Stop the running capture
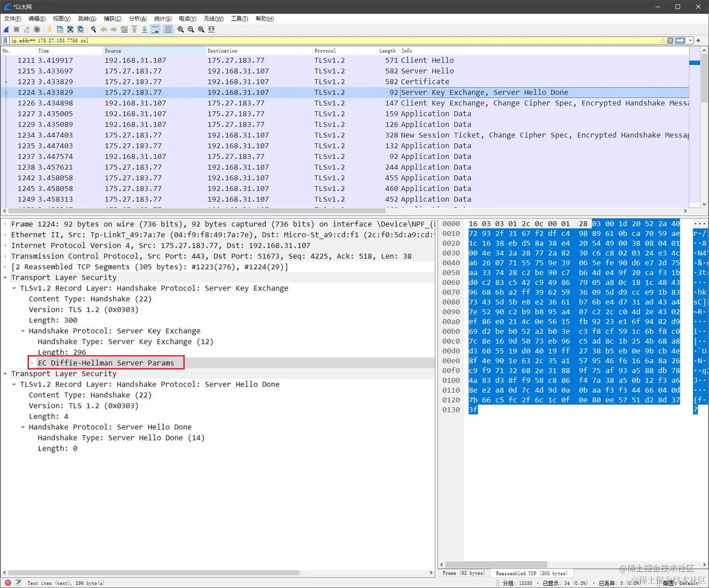 pyautogui.click(x=16, y=30)
